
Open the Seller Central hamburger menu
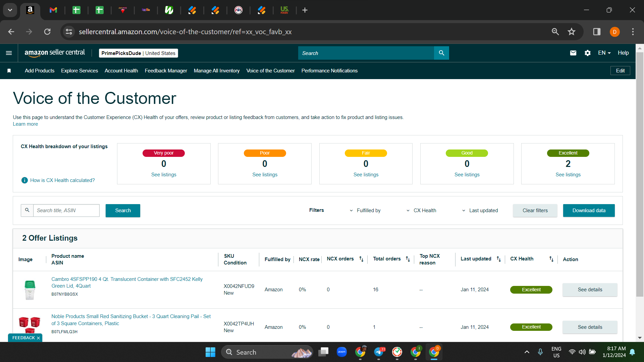coord(9,53)
